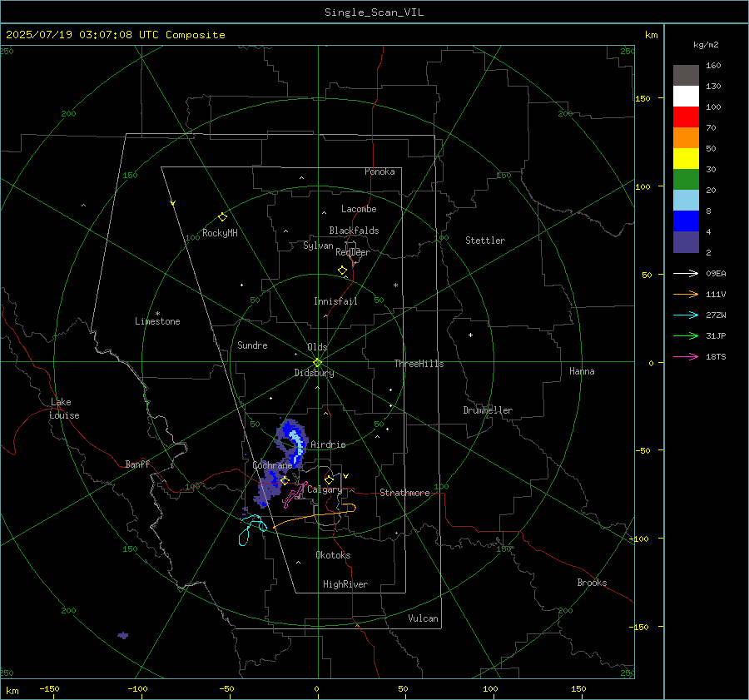Click the Hanna town label
749x700 pixels.
click(582, 371)
